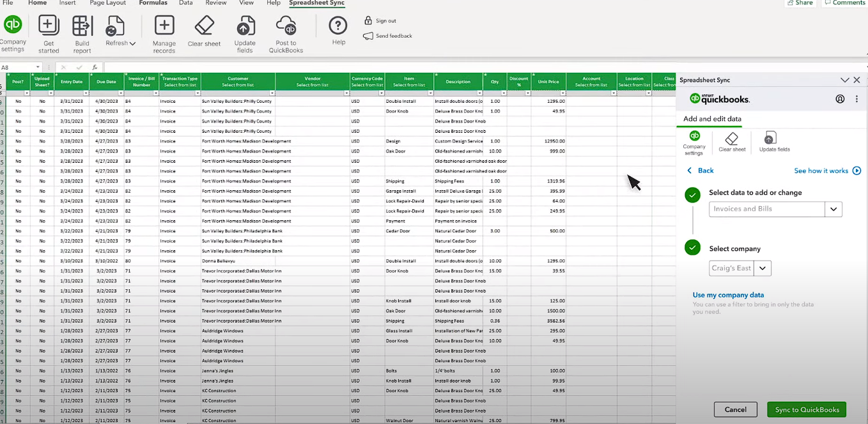Open Company settings in the side panel

pos(694,142)
